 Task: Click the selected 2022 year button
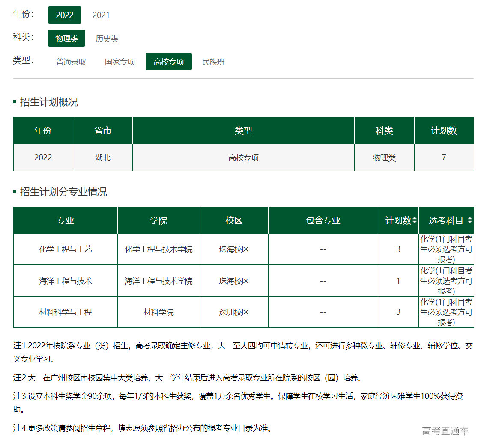[64, 15]
